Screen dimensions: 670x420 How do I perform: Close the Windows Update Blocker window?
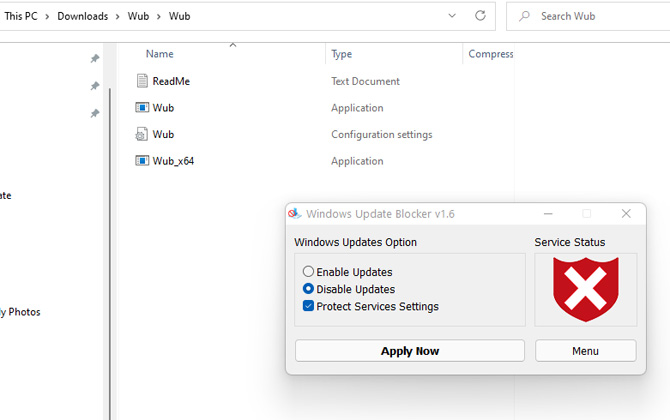pyautogui.click(x=626, y=214)
